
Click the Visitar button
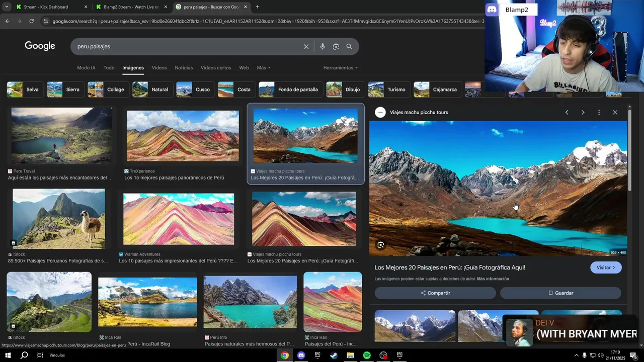[606, 267]
